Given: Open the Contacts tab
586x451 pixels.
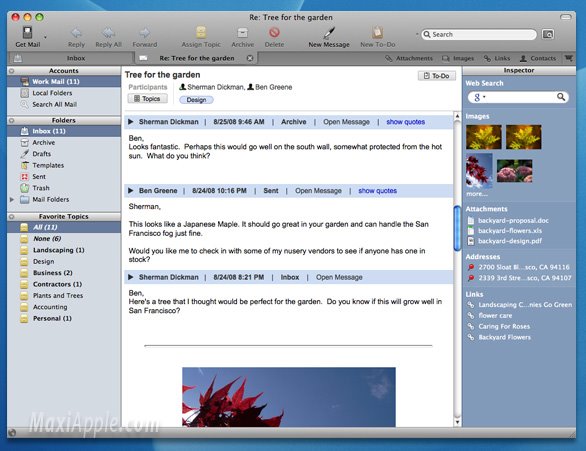Looking at the screenshot, I should (x=538, y=58).
